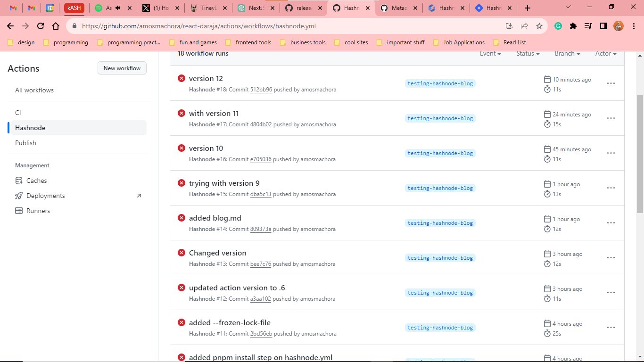
Task: Open Chrome profile avatar
Action: pos(618,26)
